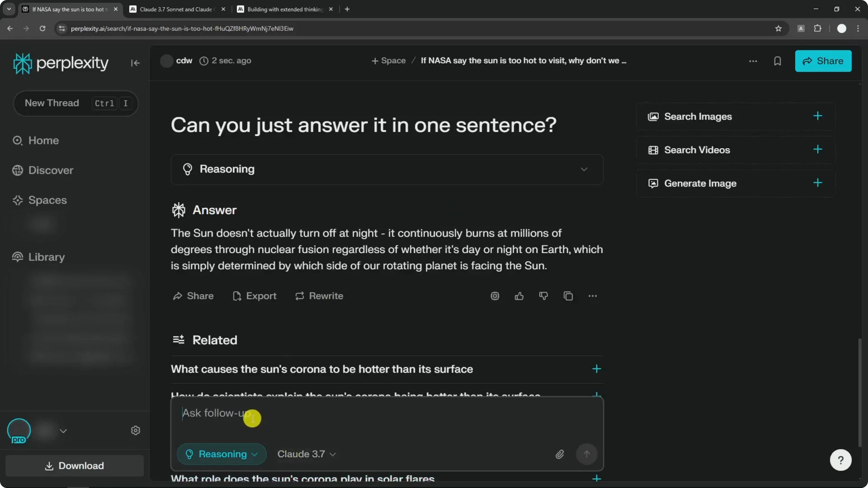Bookmark this thread
The image size is (868, 488).
tap(777, 61)
